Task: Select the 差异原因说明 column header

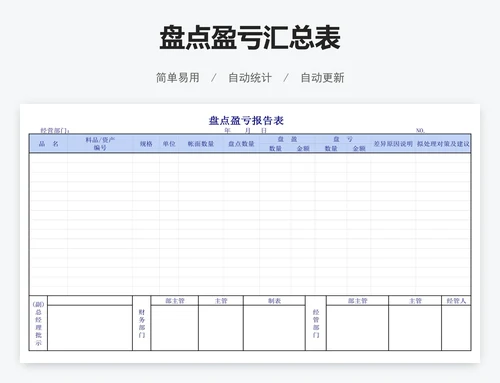Action: [393, 144]
